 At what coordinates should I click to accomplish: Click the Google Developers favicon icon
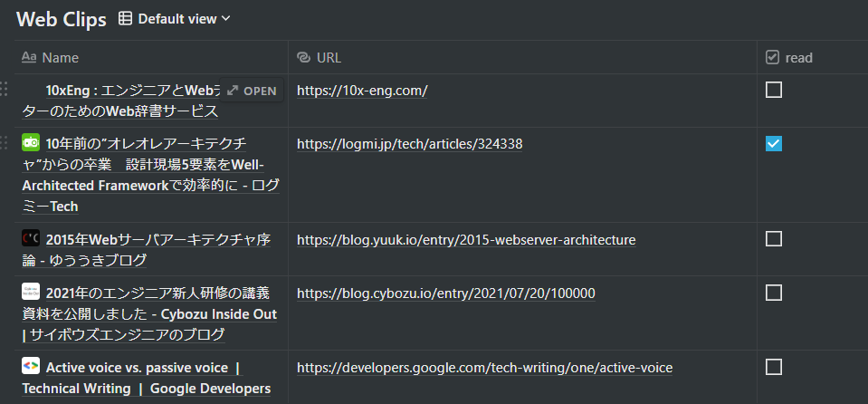[31, 366]
